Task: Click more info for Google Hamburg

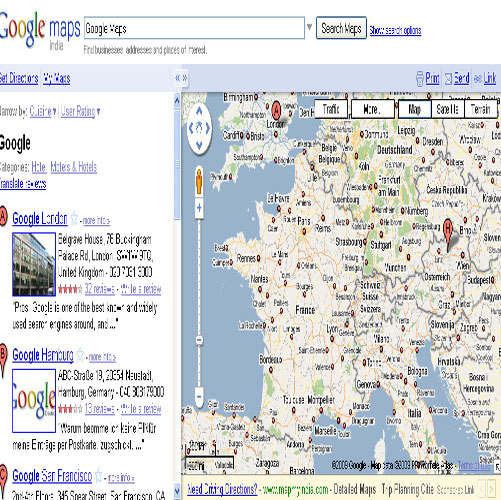Action: coord(102,357)
